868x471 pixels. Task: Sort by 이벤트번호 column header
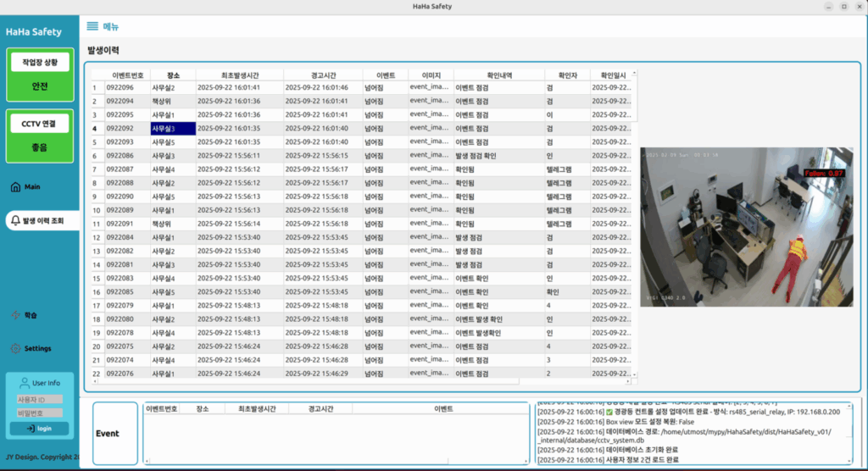(127, 75)
